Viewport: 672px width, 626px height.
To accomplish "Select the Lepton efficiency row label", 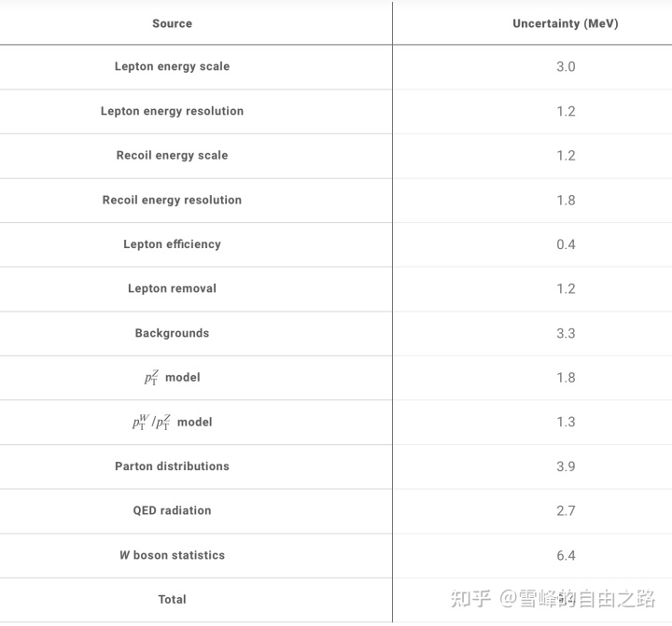I will click(x=172, y=244).
